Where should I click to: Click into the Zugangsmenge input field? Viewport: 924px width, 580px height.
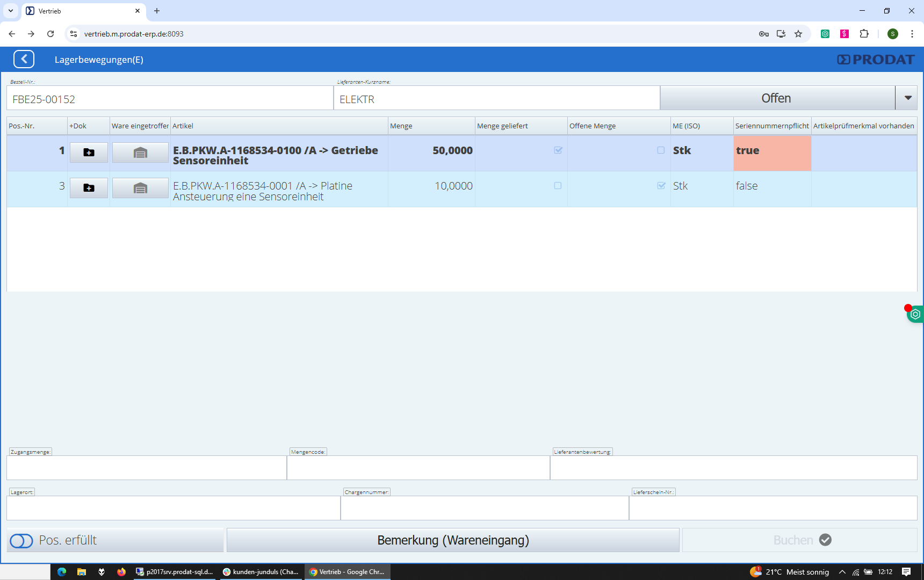tap(146, 468)
